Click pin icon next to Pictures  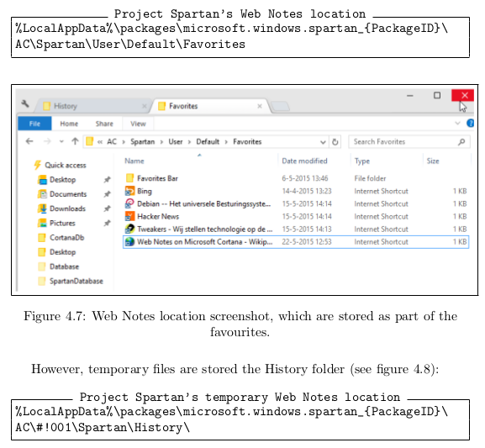pos(107,223)
